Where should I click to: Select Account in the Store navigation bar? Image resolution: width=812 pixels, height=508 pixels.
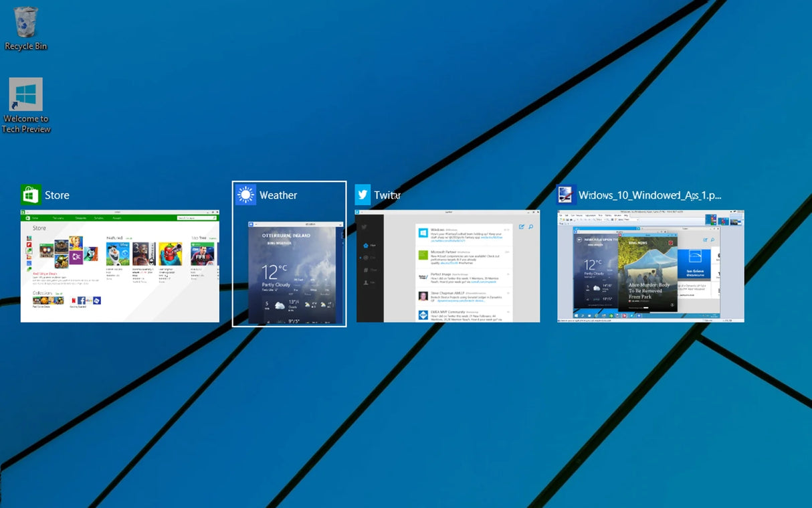pyautogui.click(x=117, y=218)
